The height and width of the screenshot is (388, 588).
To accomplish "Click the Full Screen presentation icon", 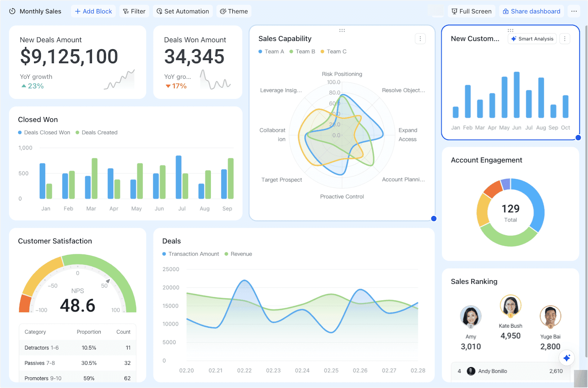I will tap(455, 11).
